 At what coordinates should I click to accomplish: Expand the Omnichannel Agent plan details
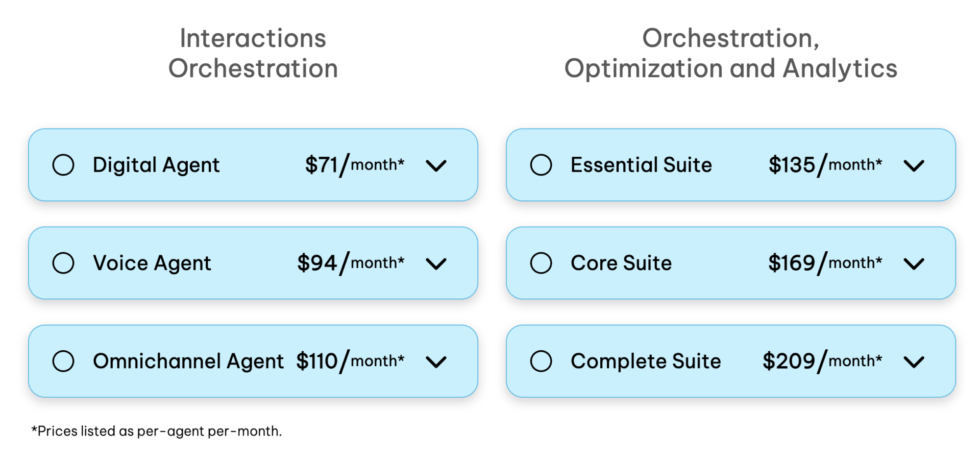[436, 361]
